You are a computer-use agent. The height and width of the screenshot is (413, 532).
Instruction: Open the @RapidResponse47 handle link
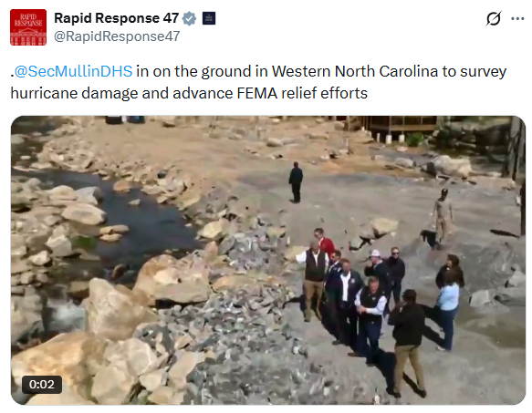pos(117,36)
